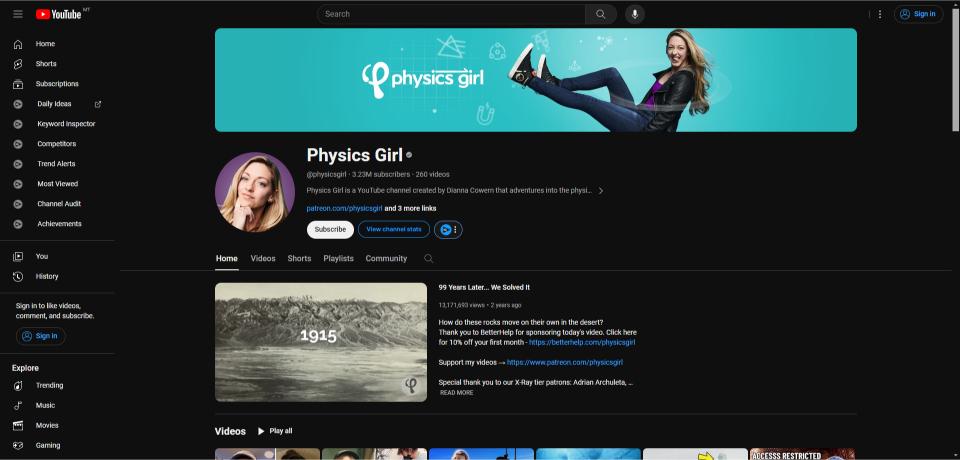
Task: Click the verified badge beside Physics Girl
Action: point(409,156)
